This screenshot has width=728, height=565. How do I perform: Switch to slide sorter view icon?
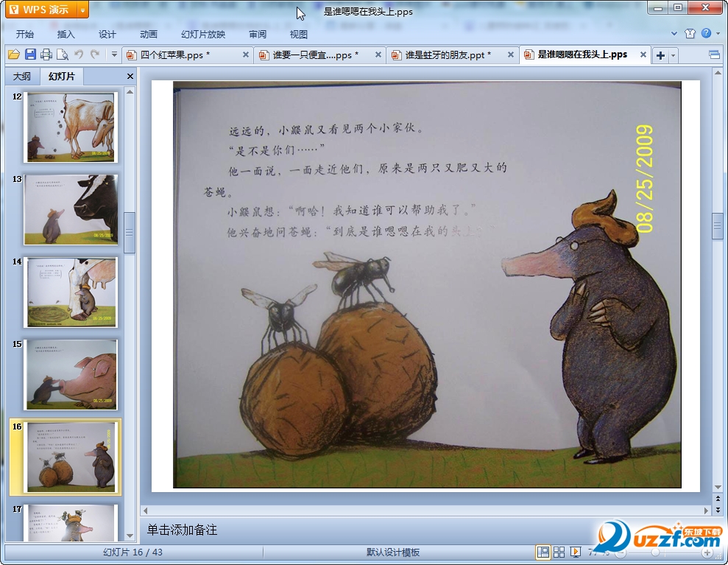pyautogui.click(x=559, y=552)
